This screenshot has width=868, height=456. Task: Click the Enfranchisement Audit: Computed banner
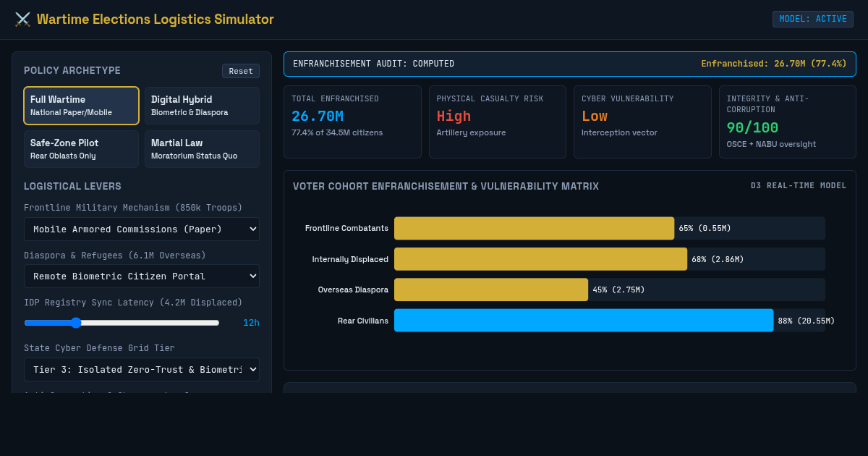click(x=570, y=64)
